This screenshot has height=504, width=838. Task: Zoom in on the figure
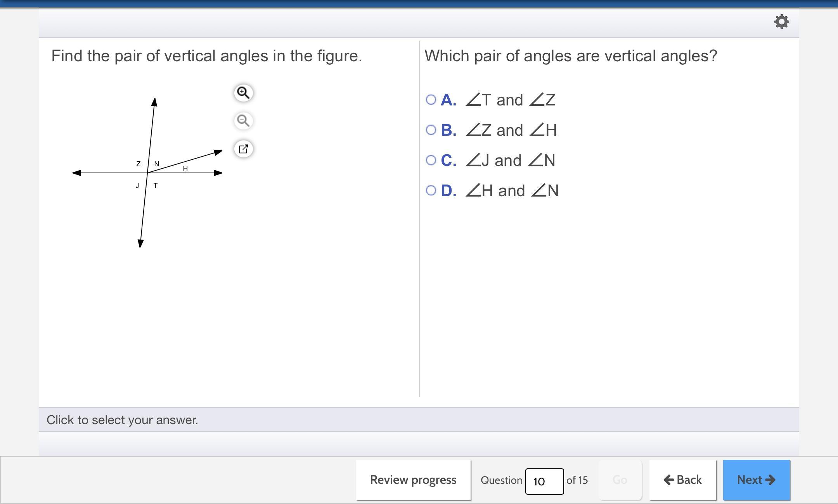(243, 93)
